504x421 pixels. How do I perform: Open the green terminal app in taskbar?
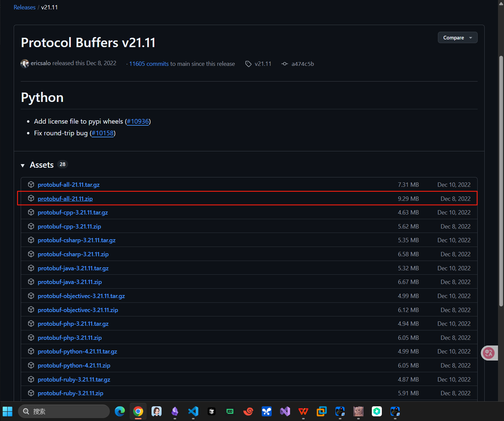[230, 411]
